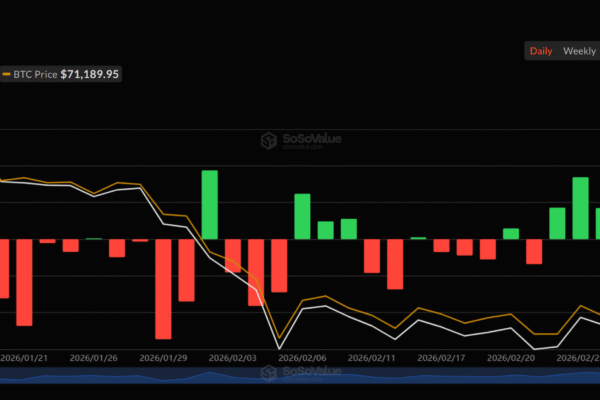Click the blue time range slider at bottom

[300, 376]
